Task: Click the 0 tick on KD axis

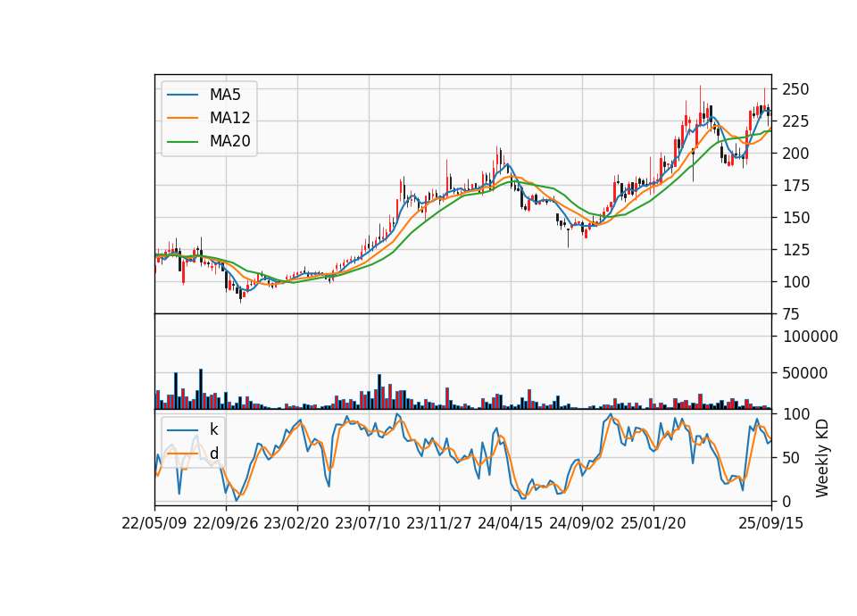Action: click(x=786, y=501)
